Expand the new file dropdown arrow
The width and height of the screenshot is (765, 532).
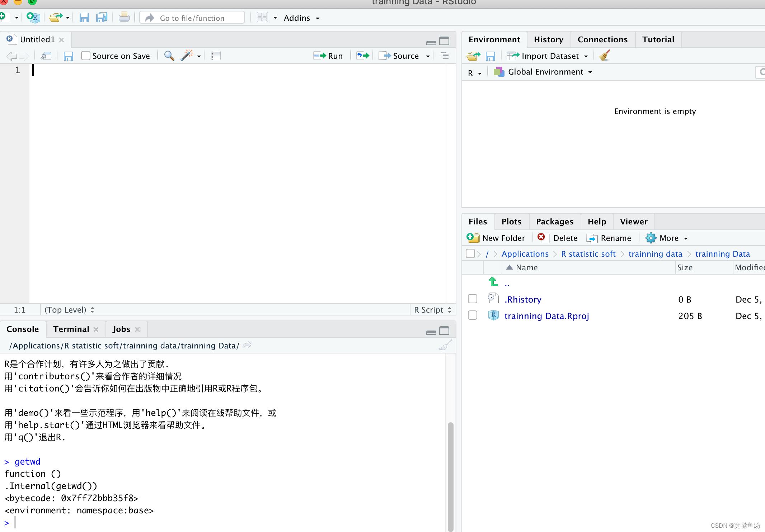tap(17, 18)
